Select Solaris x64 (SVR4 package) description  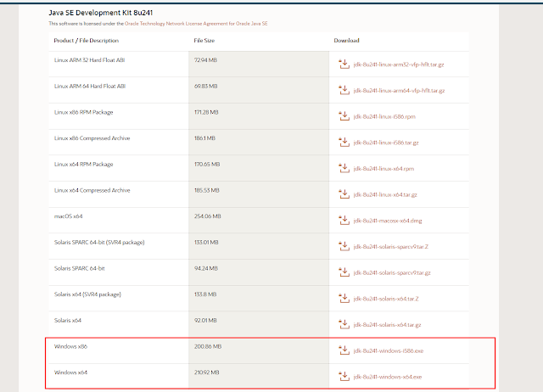point(87,294)
